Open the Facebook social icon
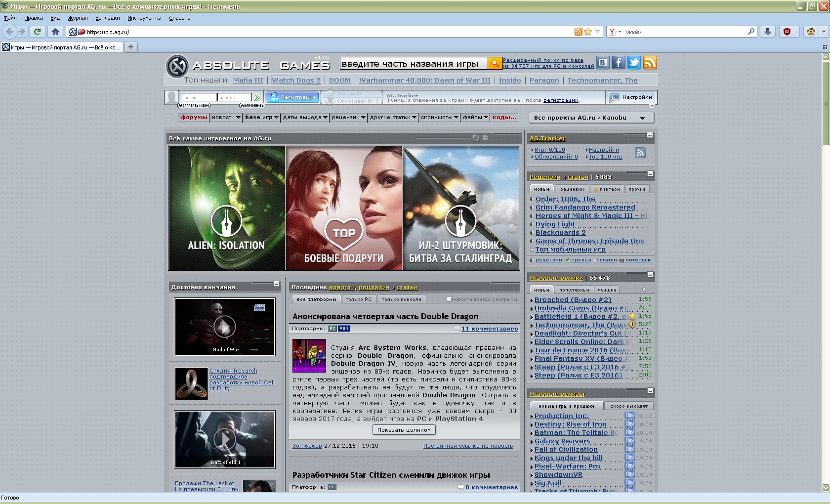This screenshot has width=830, height=504. (618, 63)
